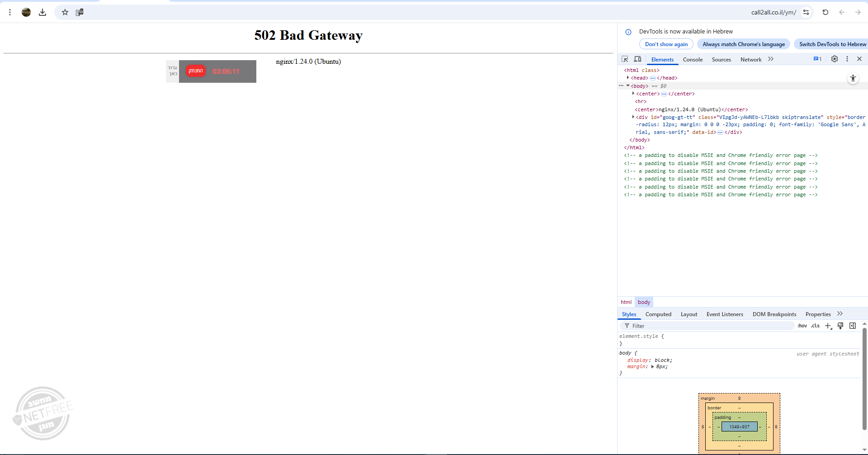Click the Styles filter input field
This screenshot has width=868, height=455.
tap(708, 326)
